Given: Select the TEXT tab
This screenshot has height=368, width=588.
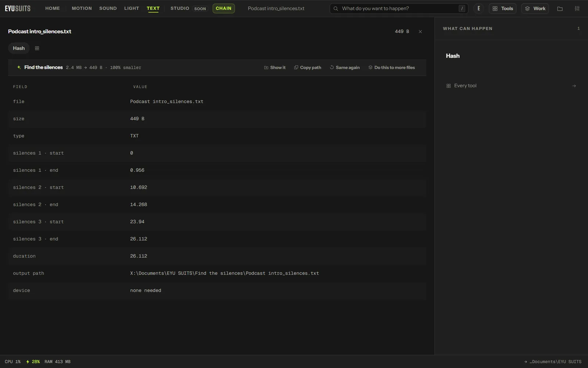Looking at the screenshot, I should coord(153,8).
